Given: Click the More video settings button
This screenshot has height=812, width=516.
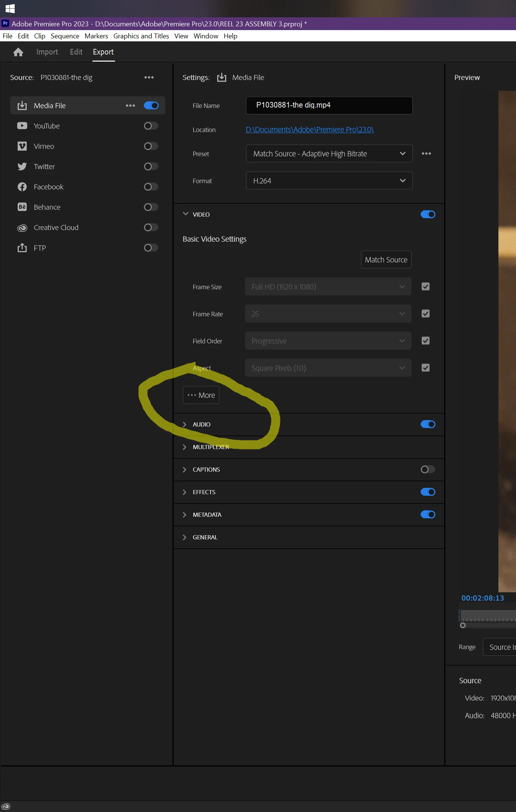Looking at the screenshot, I should pos(201,395).
